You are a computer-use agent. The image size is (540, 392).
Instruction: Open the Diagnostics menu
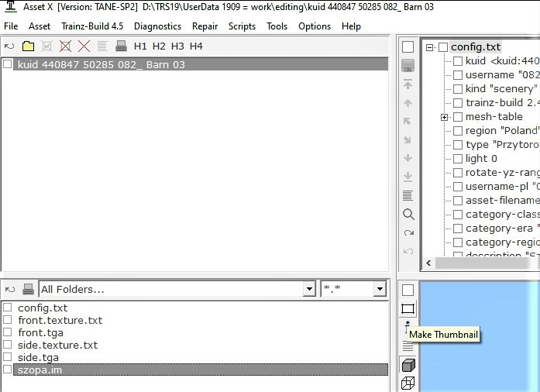(x=157, y=26)
